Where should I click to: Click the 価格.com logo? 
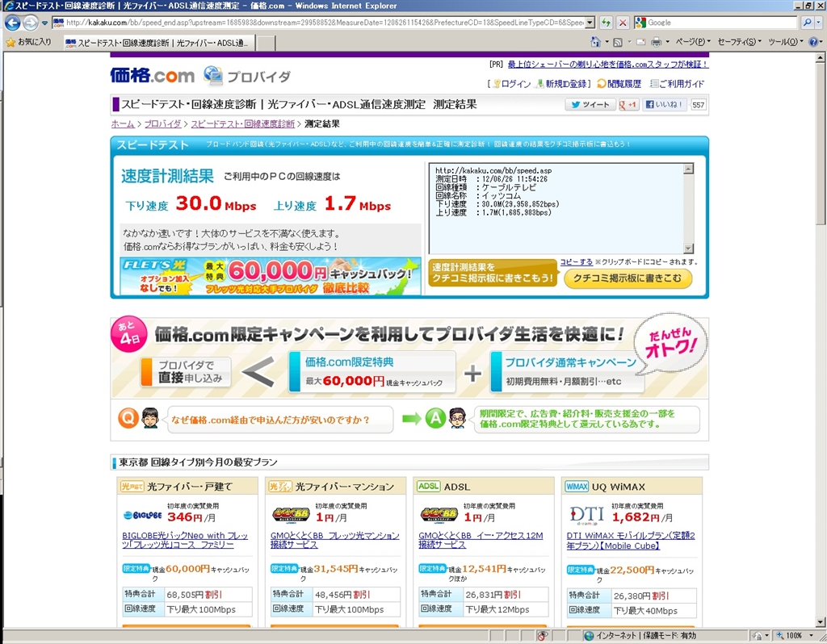pyautogui.click(x=153, y=76)
